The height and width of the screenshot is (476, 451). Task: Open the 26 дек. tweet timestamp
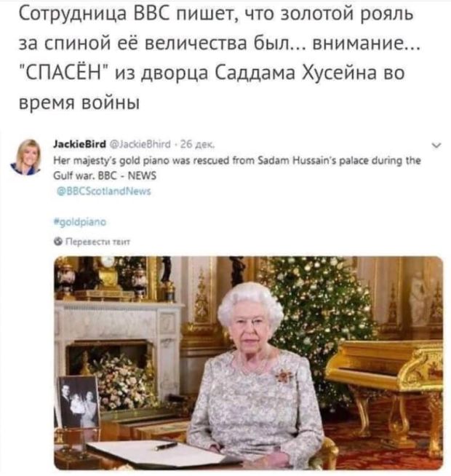pyautogui.click(x=198, y=144)
